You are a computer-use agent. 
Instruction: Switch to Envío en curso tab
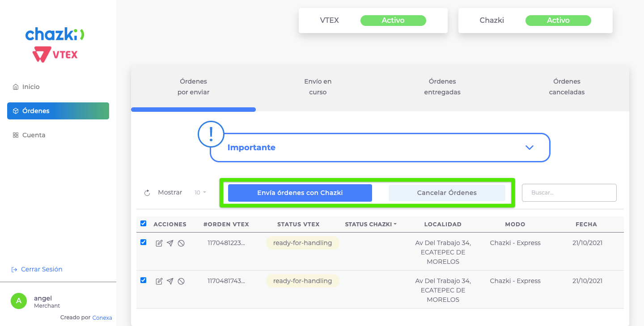(318, 87)
